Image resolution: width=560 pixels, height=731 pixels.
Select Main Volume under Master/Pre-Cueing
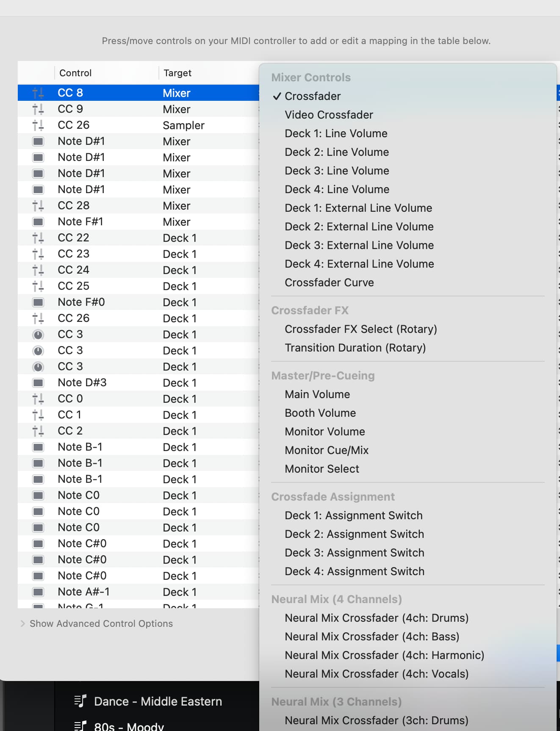pos(317,394)
